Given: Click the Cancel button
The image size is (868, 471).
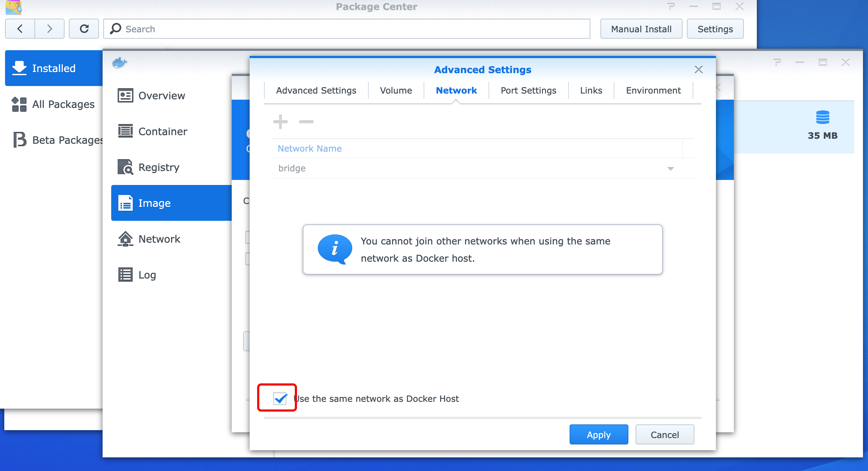Looking at the screenshot, I should click(x=665, y=434).
